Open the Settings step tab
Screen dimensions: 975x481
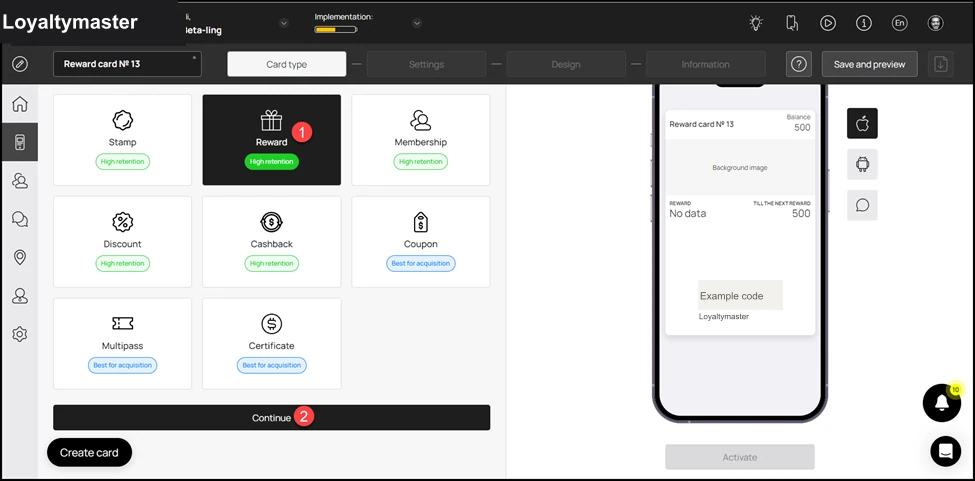[427, 64]
